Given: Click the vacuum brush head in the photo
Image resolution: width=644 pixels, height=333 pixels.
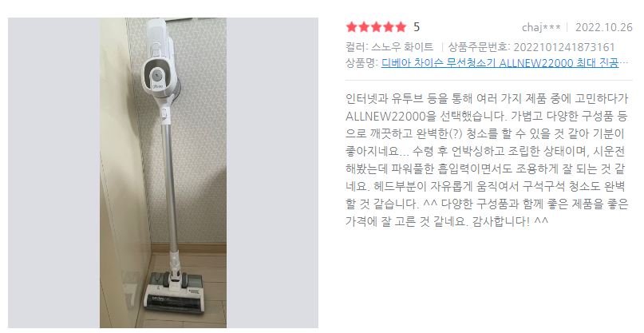Looking at the screenshot, I should (174, 292).
